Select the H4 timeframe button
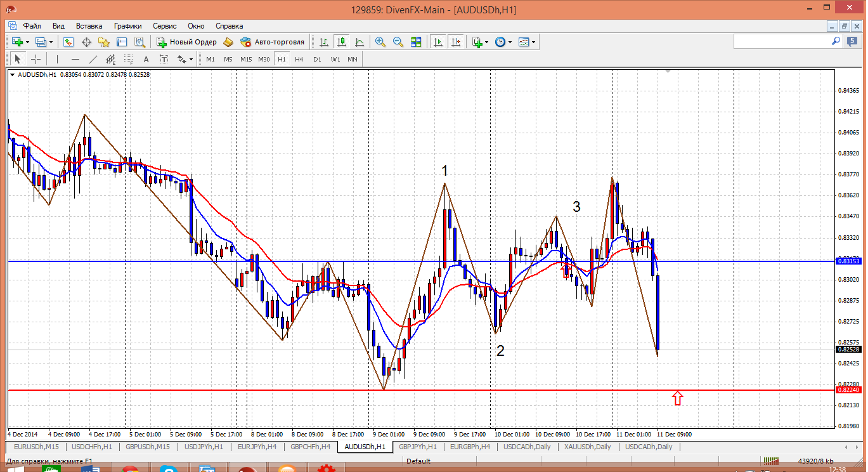 (299, 59)
